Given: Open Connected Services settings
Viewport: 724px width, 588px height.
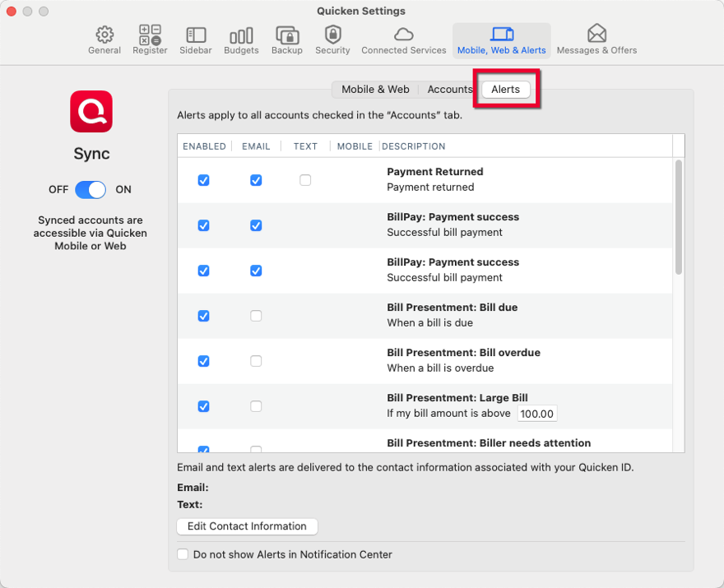Looking at the screenshot, I should click(x=403, y=39).
